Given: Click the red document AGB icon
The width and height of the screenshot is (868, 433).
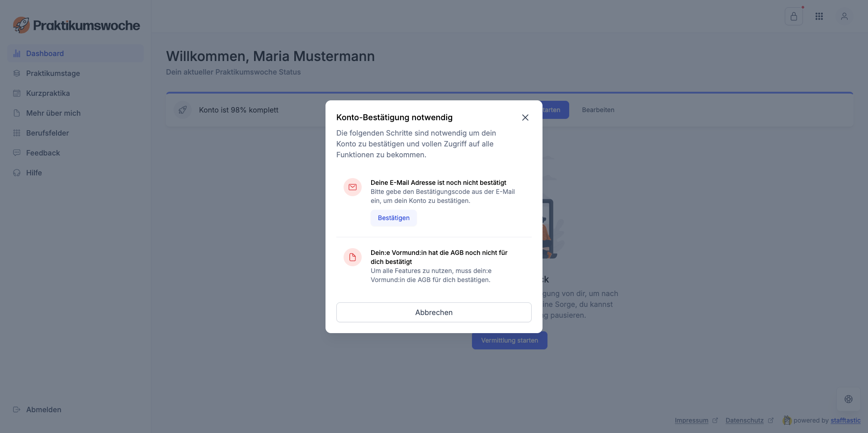Looking at the screenshot, I should click(353, 257).
